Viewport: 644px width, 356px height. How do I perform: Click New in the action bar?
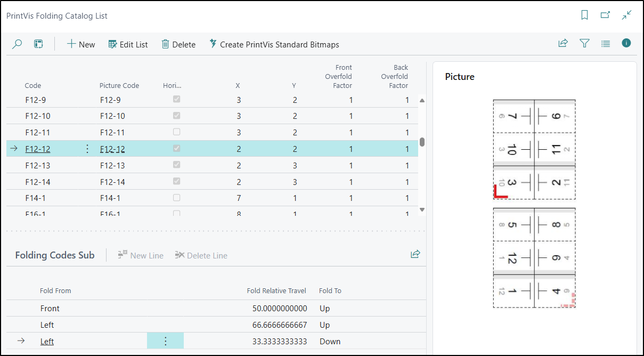[x=81, y=45]
